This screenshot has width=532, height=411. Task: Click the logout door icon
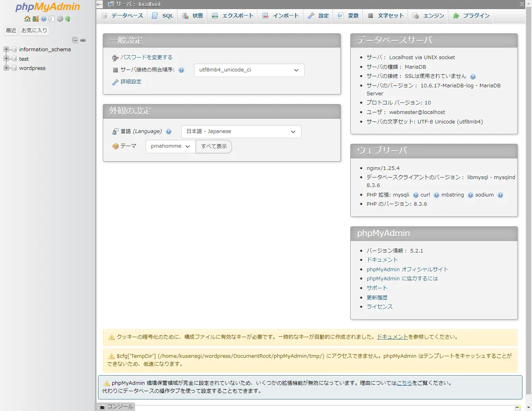pos(35,19)
